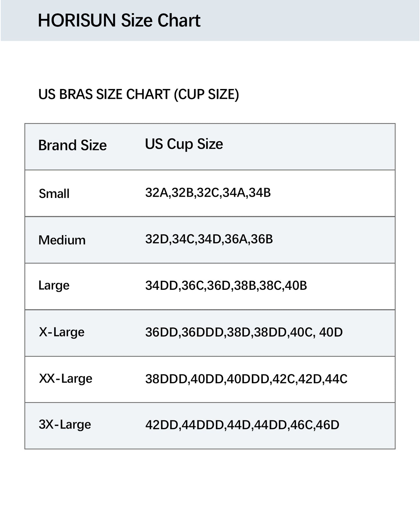Select the XX-Large brand size row label
The height and width of the screenshot is (525, 420).
[x=66, y=378]
